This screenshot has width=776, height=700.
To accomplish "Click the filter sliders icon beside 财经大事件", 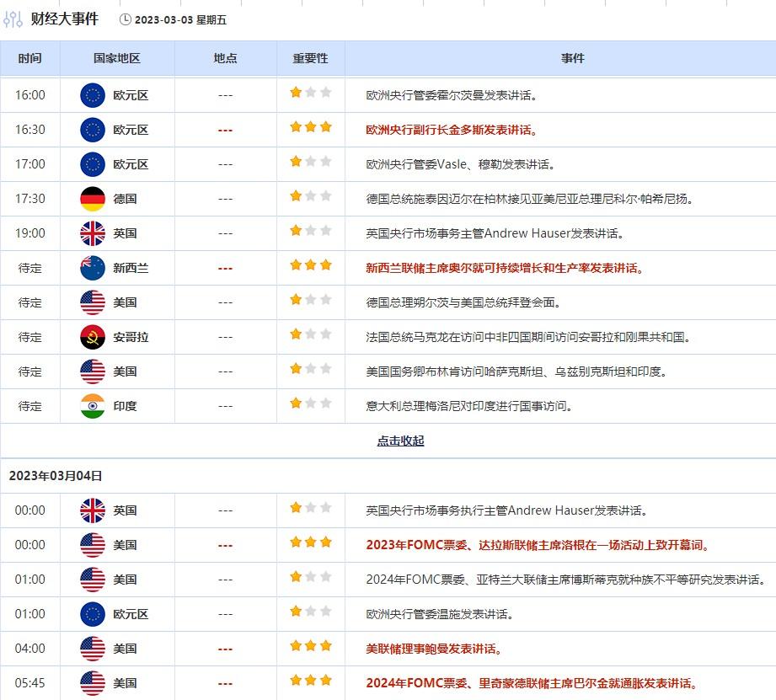I will click(13, 19).
